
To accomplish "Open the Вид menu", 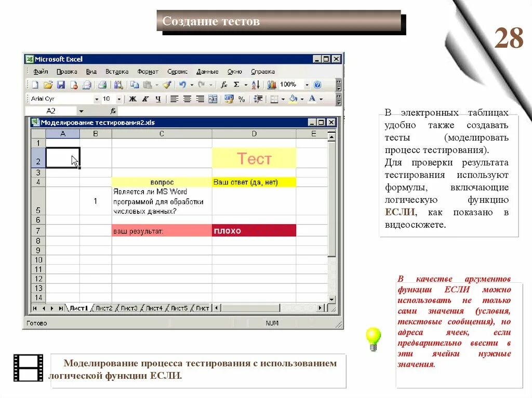I will tap(91, 72).
